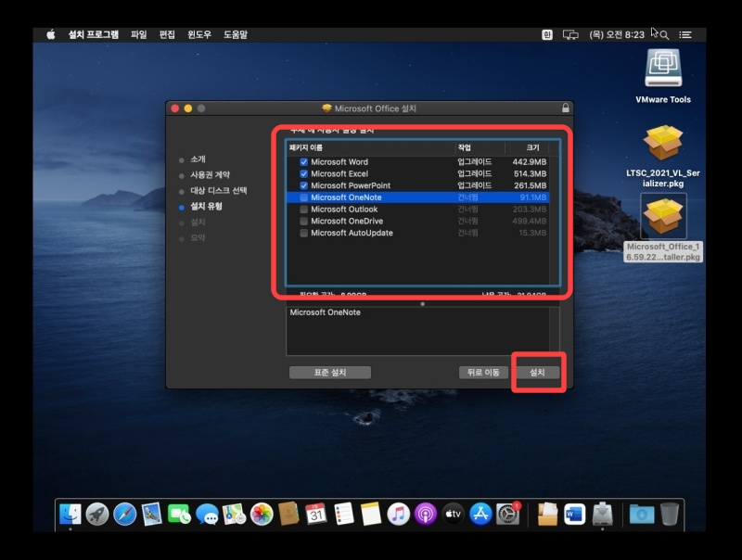Open Contacts from the Dock
The image size is (742, 560).
288,515
